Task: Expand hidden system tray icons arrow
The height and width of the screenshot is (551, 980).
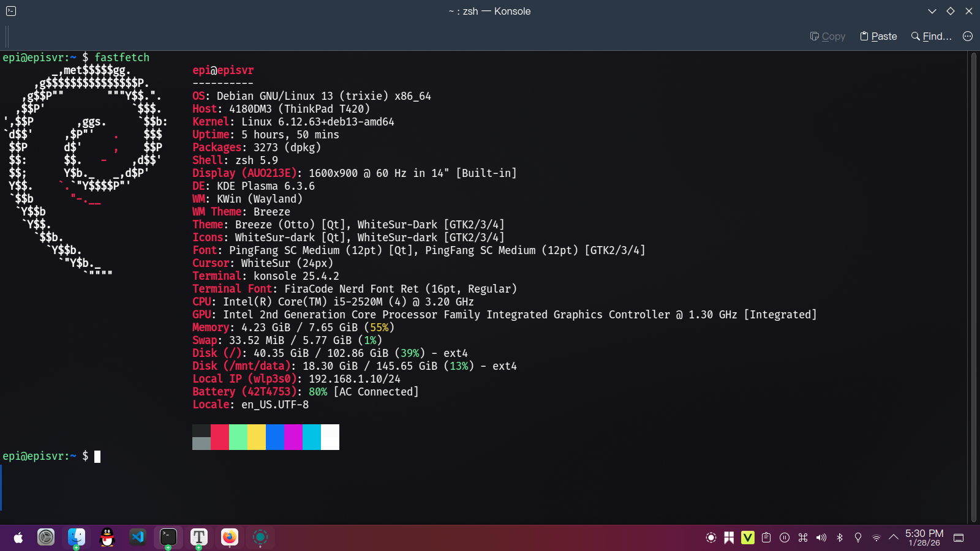Action: [894, 538]
